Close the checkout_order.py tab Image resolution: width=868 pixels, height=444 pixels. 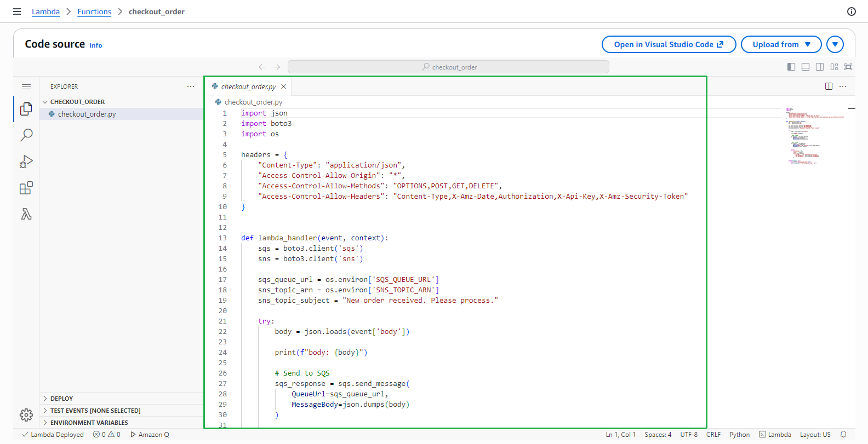click(x=283, y=87)
